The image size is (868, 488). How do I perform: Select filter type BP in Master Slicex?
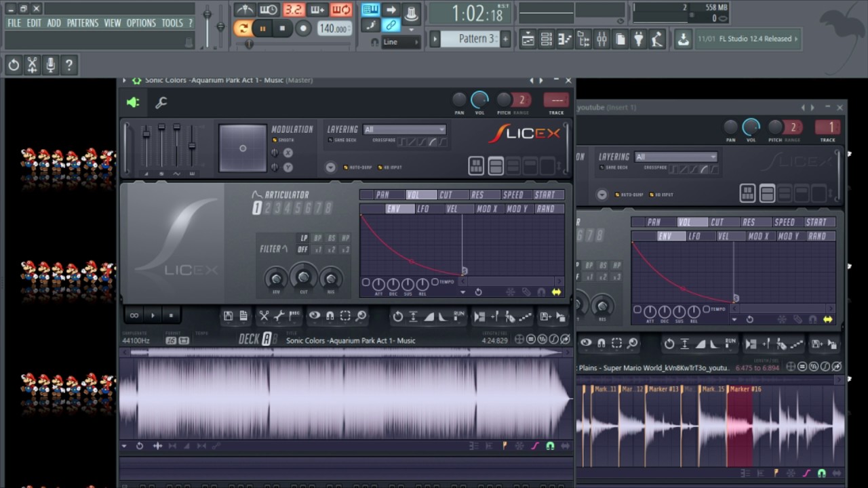tap(317, 239)
